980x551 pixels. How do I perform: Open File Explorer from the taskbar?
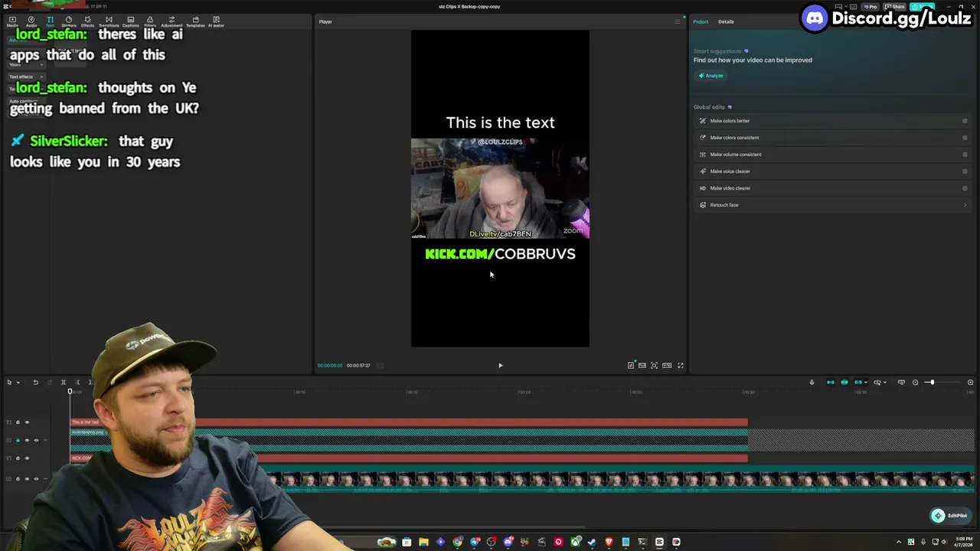[x=423, y=542]
